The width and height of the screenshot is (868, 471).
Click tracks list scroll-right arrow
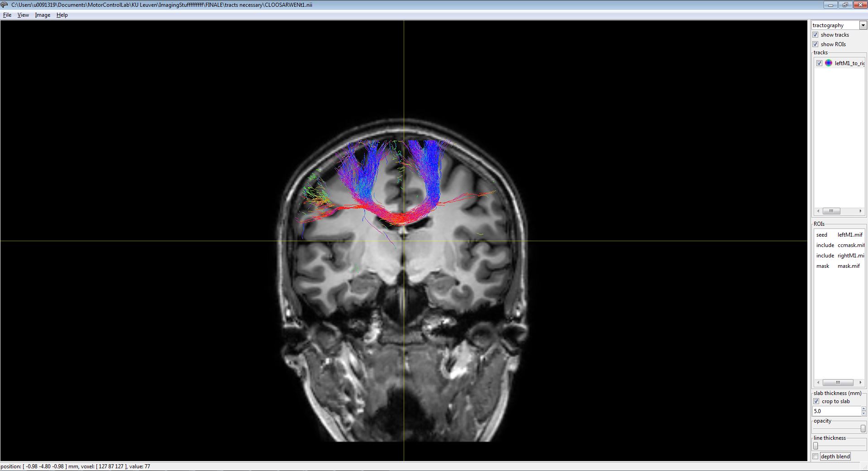click(860, 211)
